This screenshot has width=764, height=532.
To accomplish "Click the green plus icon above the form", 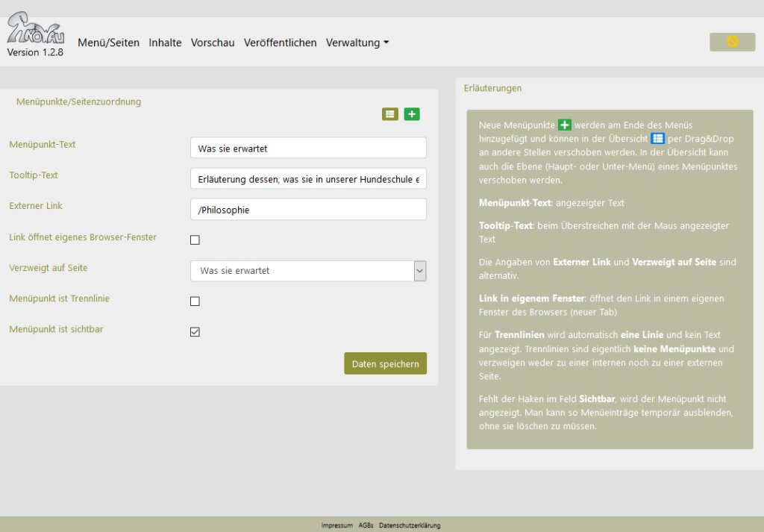I will [412, 114].
